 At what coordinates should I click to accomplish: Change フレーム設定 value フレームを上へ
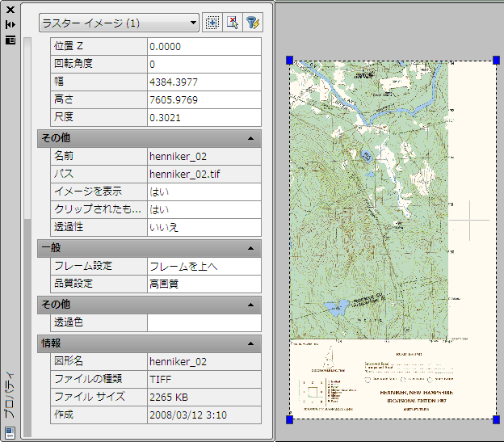click(x=204, y=266)
